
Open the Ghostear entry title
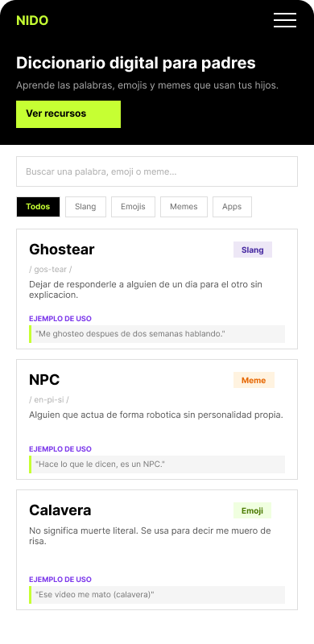[62, 250]
